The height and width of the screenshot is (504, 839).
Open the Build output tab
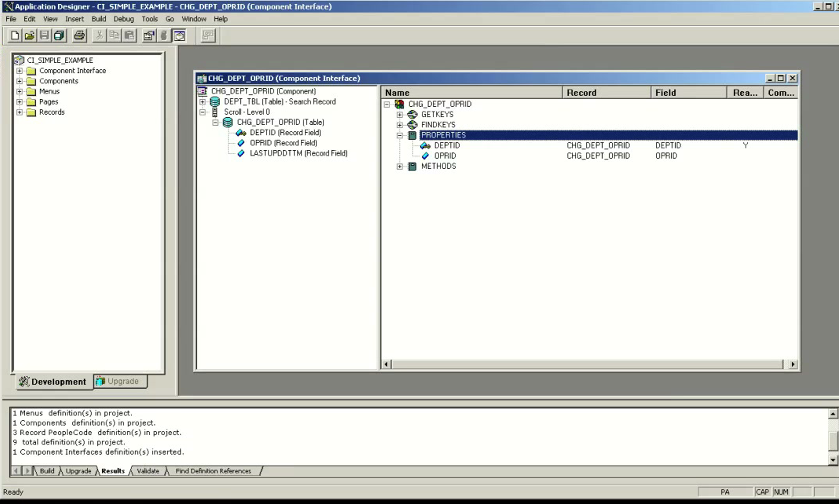click(47, 471)
